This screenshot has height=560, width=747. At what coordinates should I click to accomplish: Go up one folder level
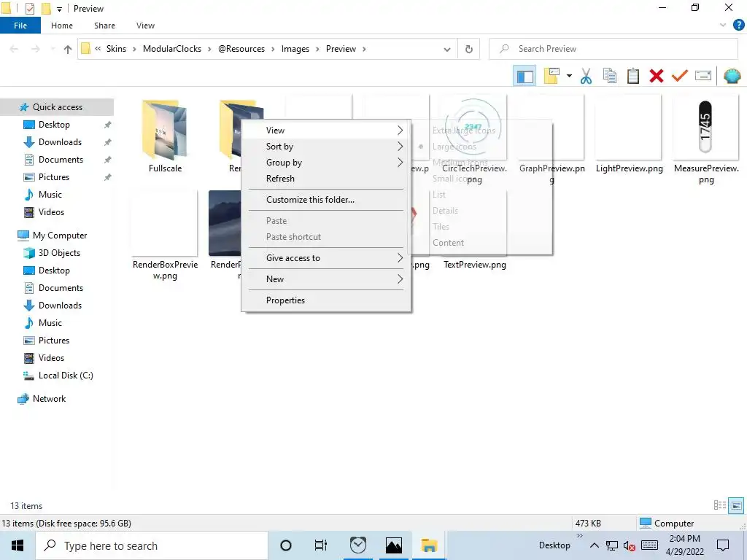point(68,49)
